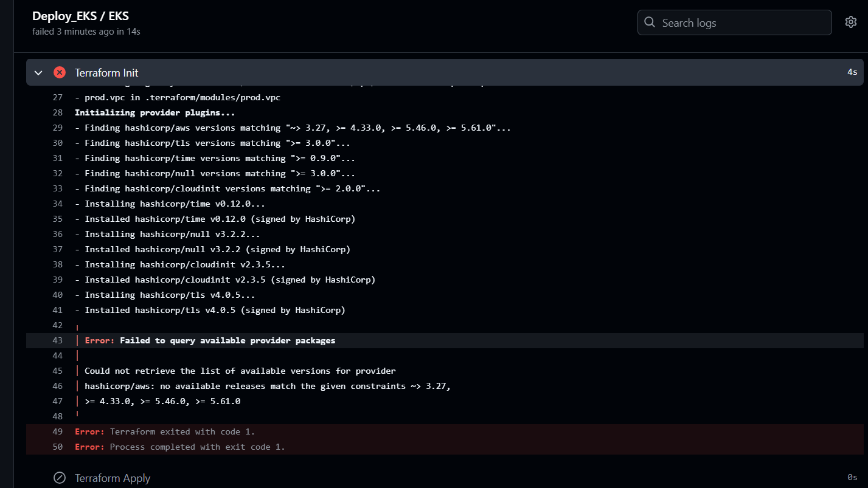
Task: Click the 0s duration of Terraform Apply
Action: (852, 477)
